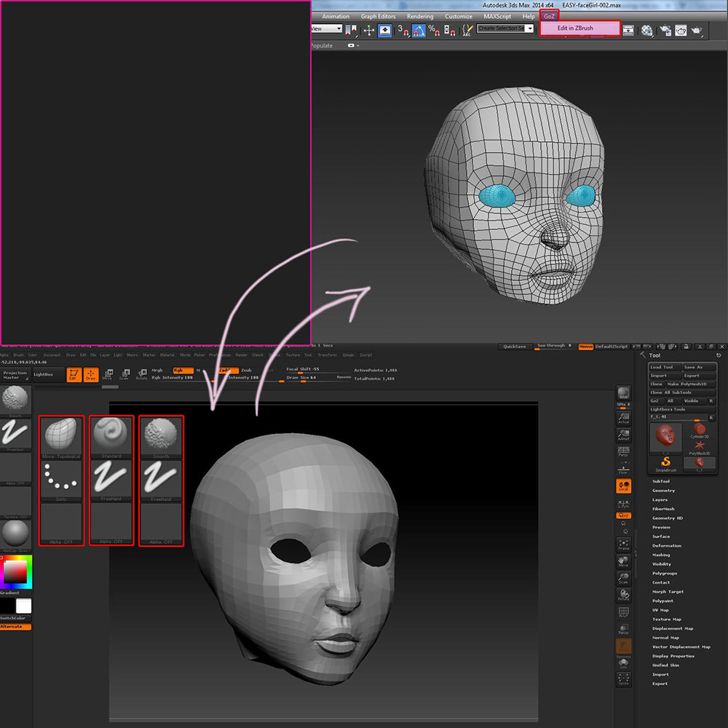Open the Rendering menu
728x728 pixels.
pos(420,16)
